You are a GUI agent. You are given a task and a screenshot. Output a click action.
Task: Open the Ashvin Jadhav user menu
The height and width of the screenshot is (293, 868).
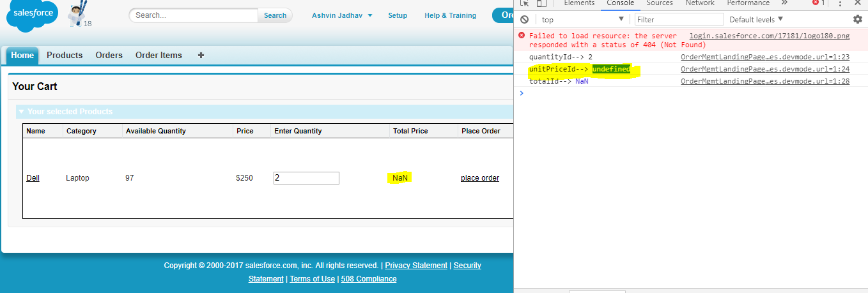(x=342, y=15)
